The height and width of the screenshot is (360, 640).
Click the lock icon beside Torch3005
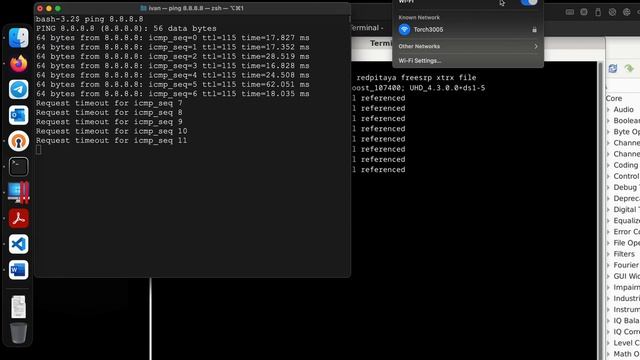click(534, 29)
